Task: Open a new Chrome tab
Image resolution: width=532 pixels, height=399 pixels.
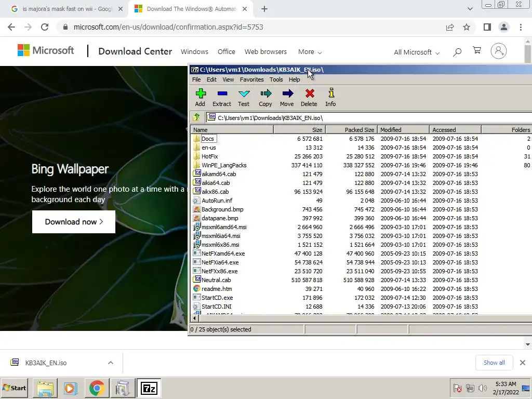Action: point(264,9)
